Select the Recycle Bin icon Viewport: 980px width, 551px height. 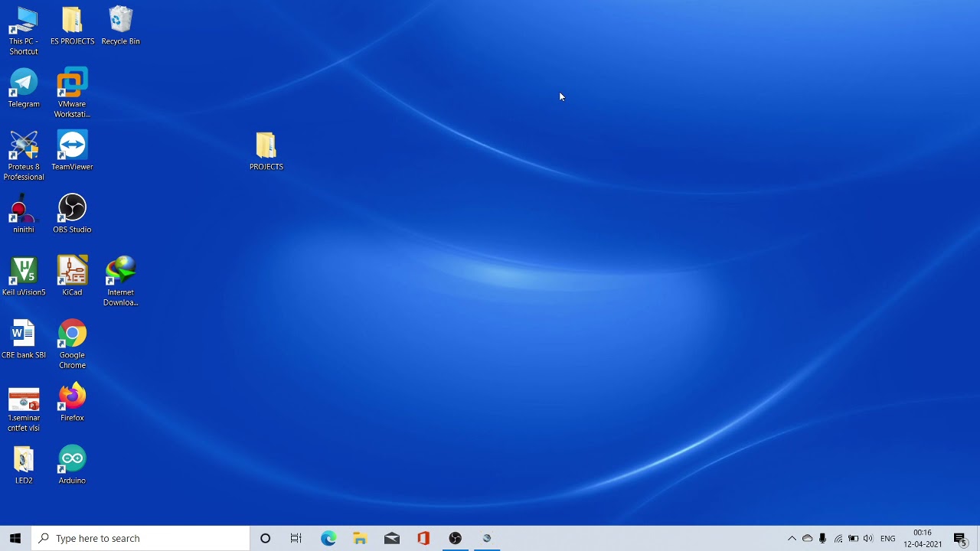pos(120,26)
